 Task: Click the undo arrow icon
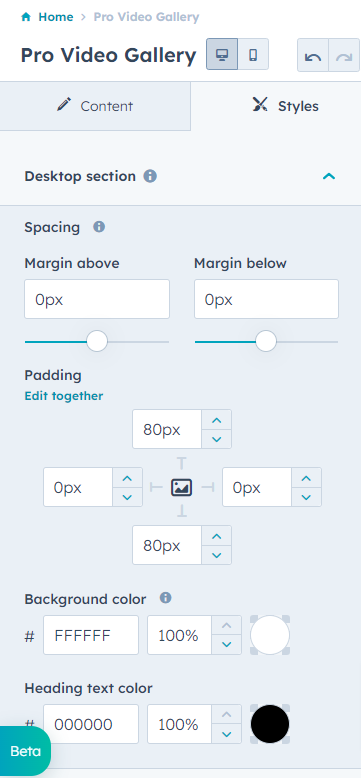[x=313, y=56]
